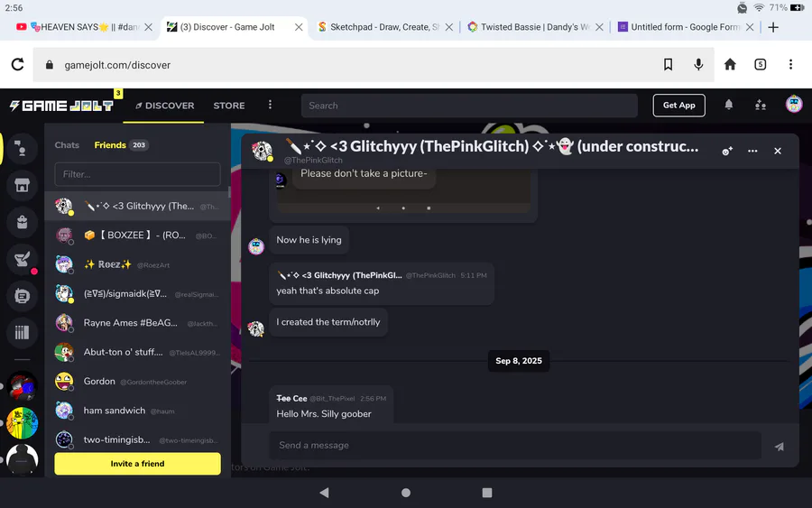Click the Get App button
This screenshot has height=508, width=812.
pos(678,106)
